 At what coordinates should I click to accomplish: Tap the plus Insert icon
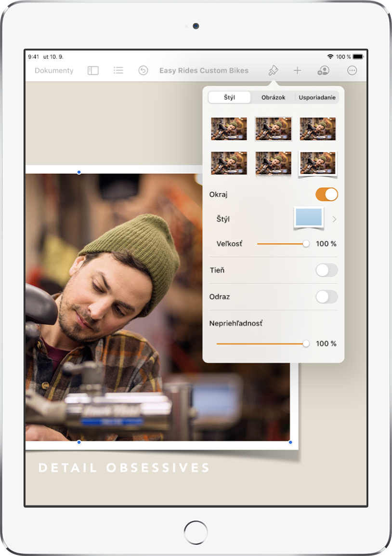(297, 70)
